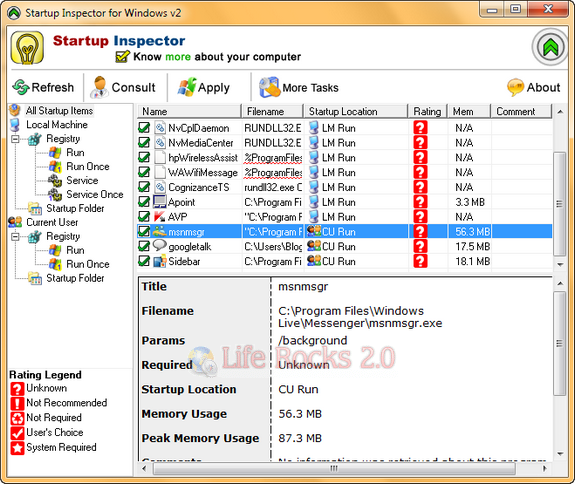Image resolution: width=575 pixels, height=484 pixels.
Task: Select Local Machine tree node
Action: click(57, 125)
